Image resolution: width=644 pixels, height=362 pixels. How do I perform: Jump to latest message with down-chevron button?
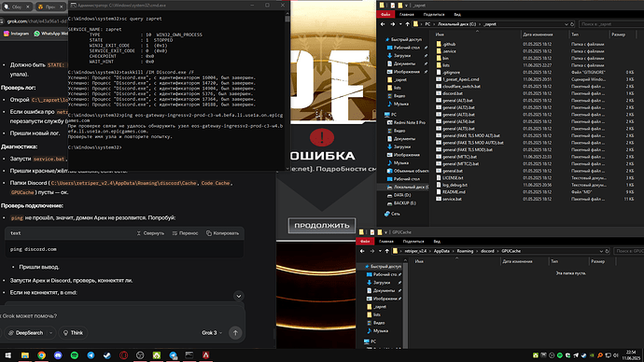239,296
